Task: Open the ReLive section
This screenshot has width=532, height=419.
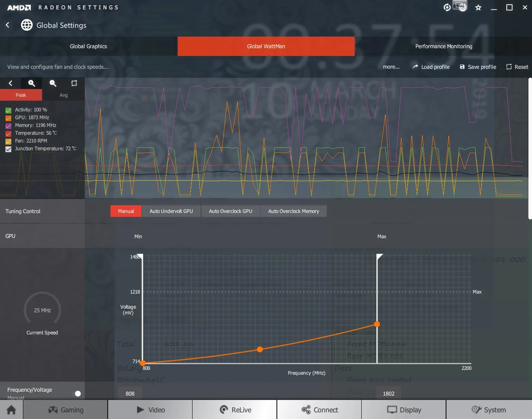Action: [235, 410]
